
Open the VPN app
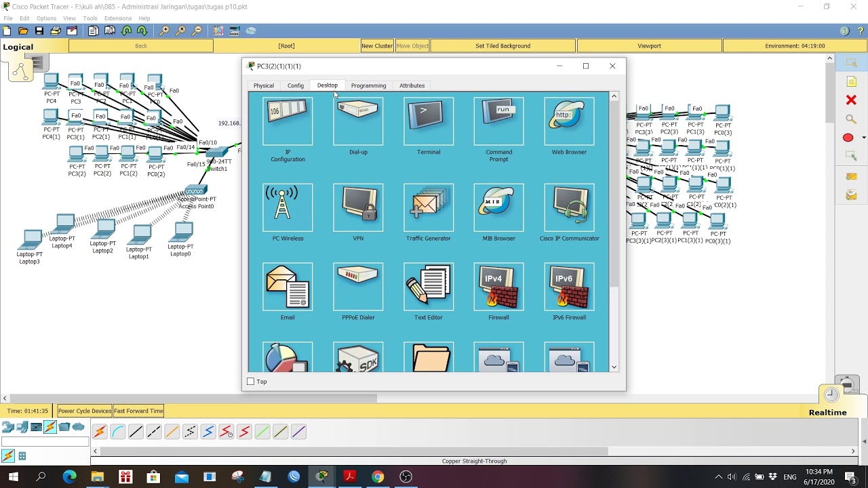click(x=358, y=207)
